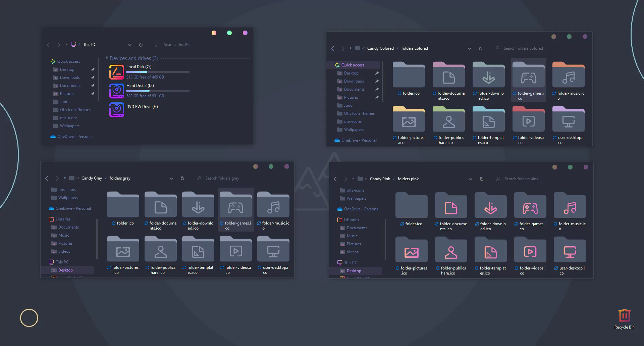Screen dimensions: 644x346
Task: Open the DVD RW Drive (F:)
Action: 142,106
